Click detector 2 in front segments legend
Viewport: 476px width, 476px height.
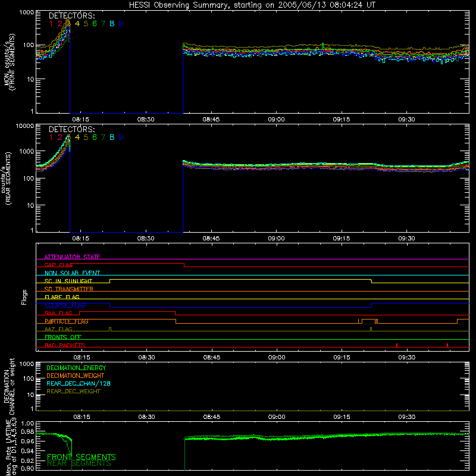(60, 24)
